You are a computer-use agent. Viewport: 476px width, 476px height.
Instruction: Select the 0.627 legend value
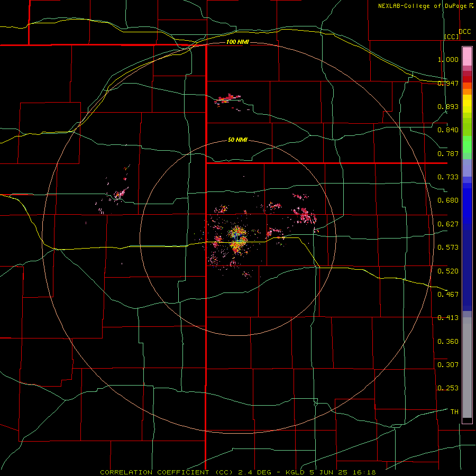[448, 224]
